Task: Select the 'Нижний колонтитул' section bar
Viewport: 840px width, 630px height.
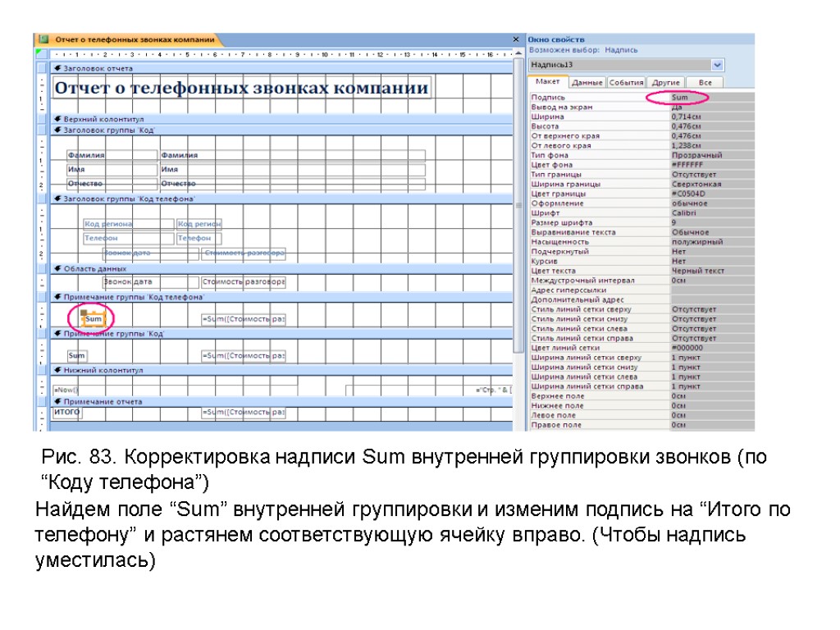Action: point(281,370)
